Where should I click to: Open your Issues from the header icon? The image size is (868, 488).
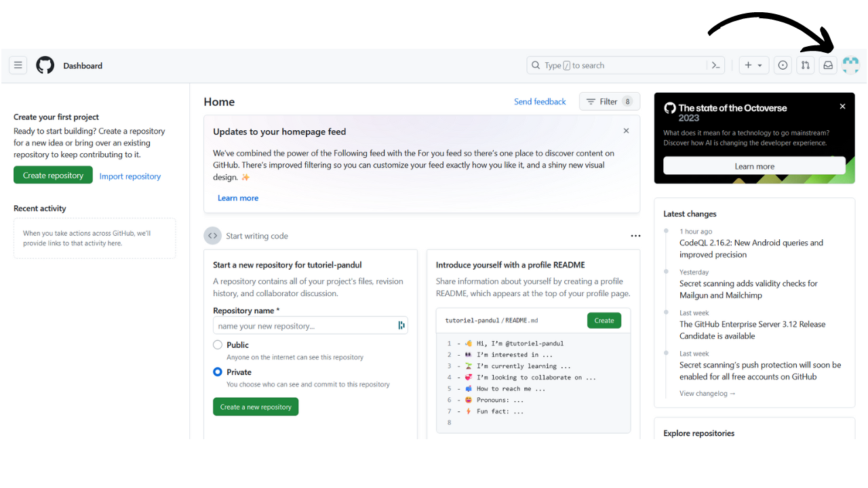point(783,65)
